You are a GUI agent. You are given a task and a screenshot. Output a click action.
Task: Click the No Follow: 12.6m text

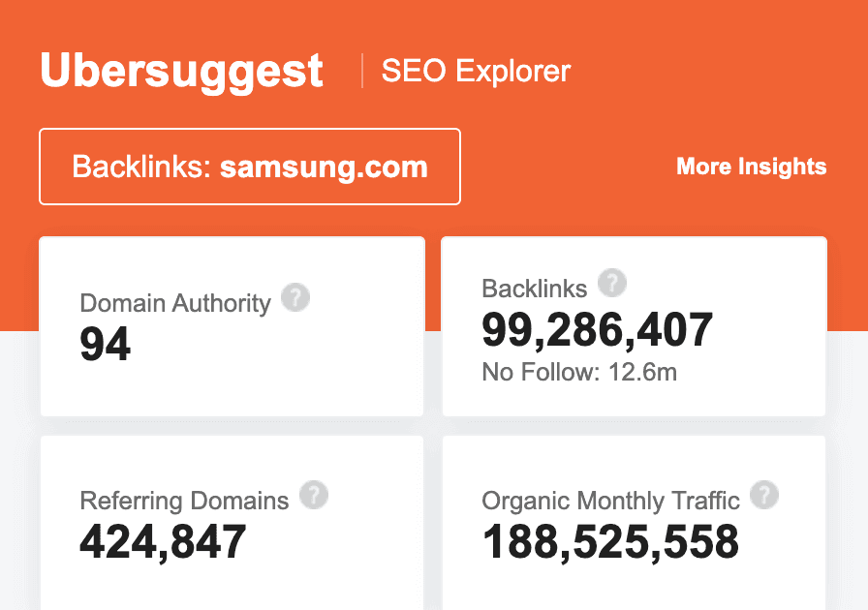tap(579, 372)
